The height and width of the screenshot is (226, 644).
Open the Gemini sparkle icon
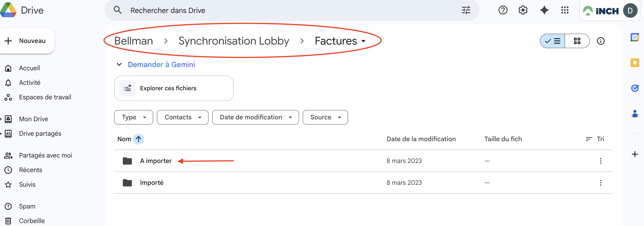click(x=544, y=10)
